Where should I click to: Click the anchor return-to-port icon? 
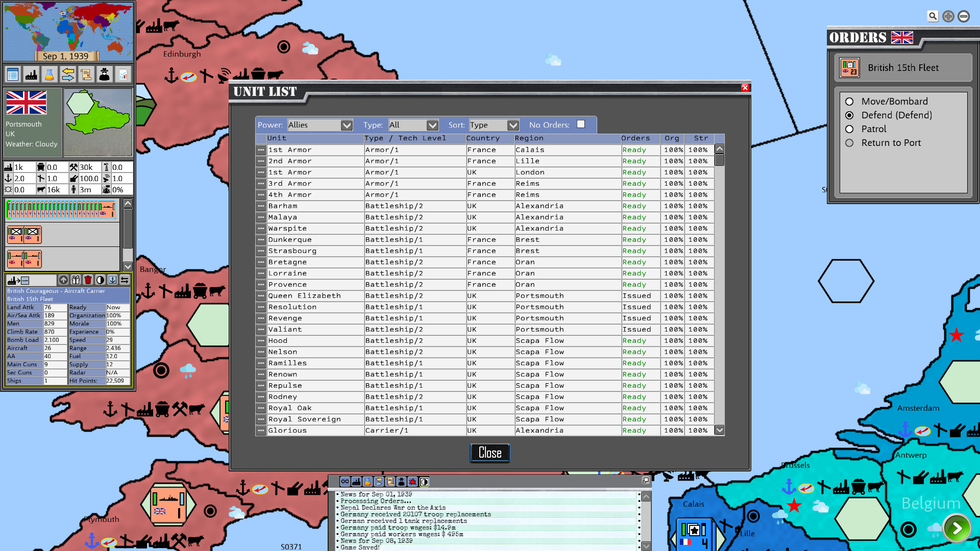(x=112, y=280)
